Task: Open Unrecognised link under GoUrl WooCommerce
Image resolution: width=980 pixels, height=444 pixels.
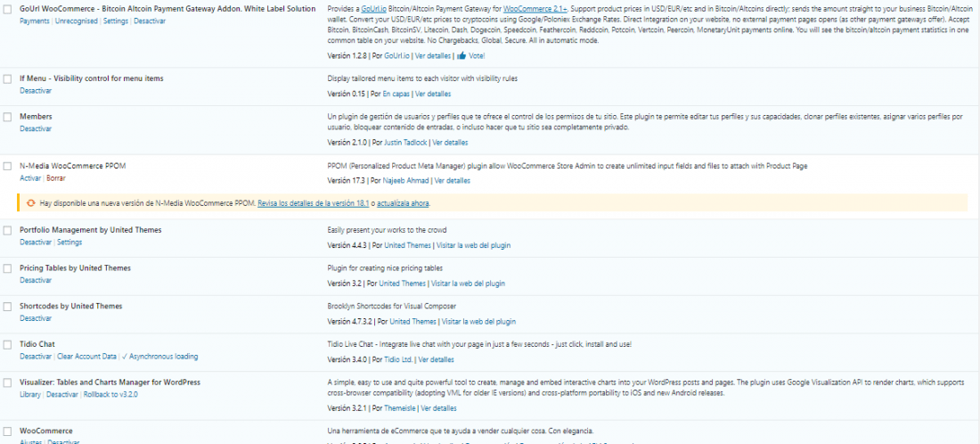Action: pos(77,21)
